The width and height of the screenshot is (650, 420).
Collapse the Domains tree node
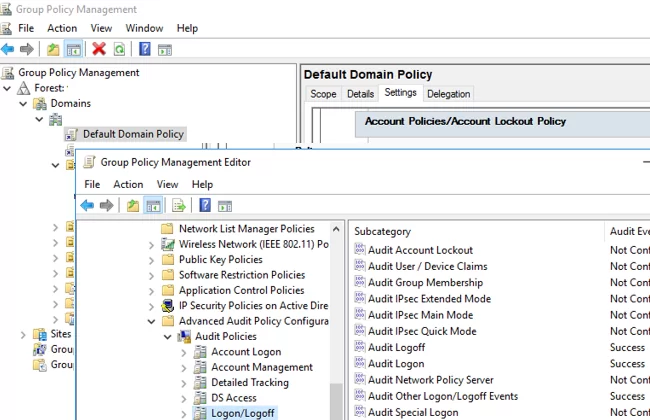pos(23,104)
